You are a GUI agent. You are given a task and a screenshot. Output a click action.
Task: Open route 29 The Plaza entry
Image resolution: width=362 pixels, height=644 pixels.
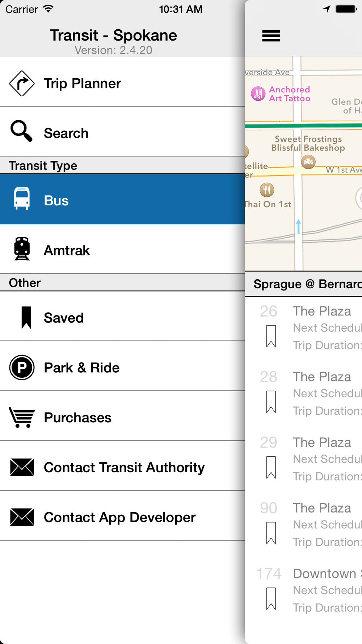click(x=322, y=443)
